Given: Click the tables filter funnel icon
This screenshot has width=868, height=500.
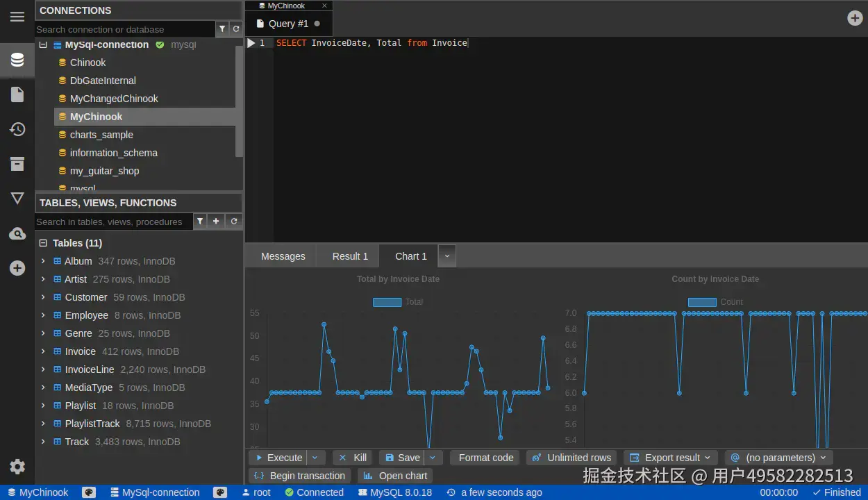Looking at the screenshot, I should (x=200, y=222).
